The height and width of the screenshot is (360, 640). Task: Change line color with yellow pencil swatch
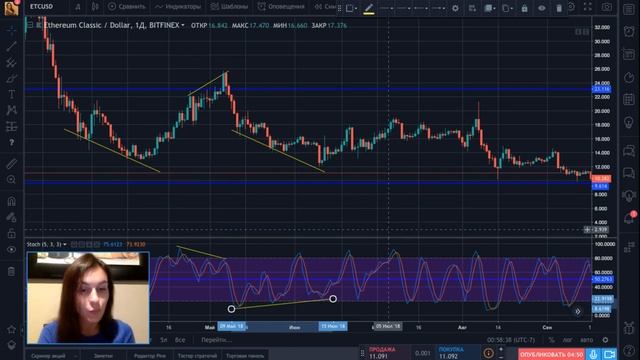[x=369, y=8]
